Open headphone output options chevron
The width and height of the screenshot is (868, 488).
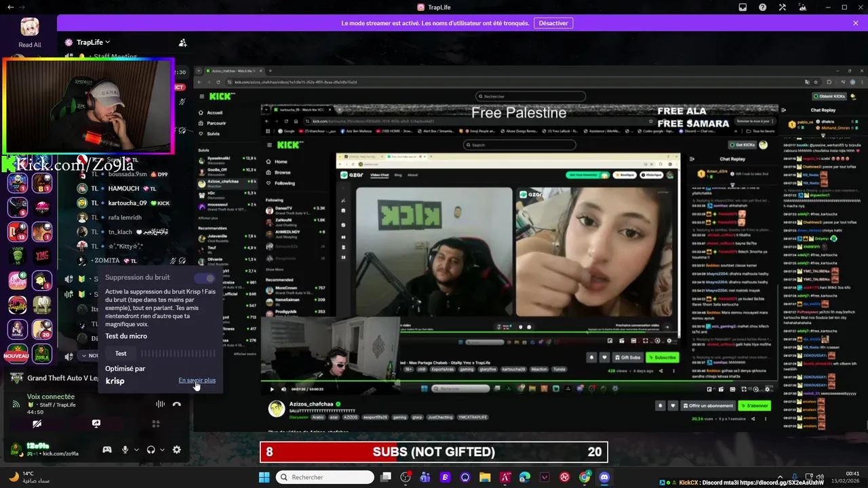click(x=162, y=449)
